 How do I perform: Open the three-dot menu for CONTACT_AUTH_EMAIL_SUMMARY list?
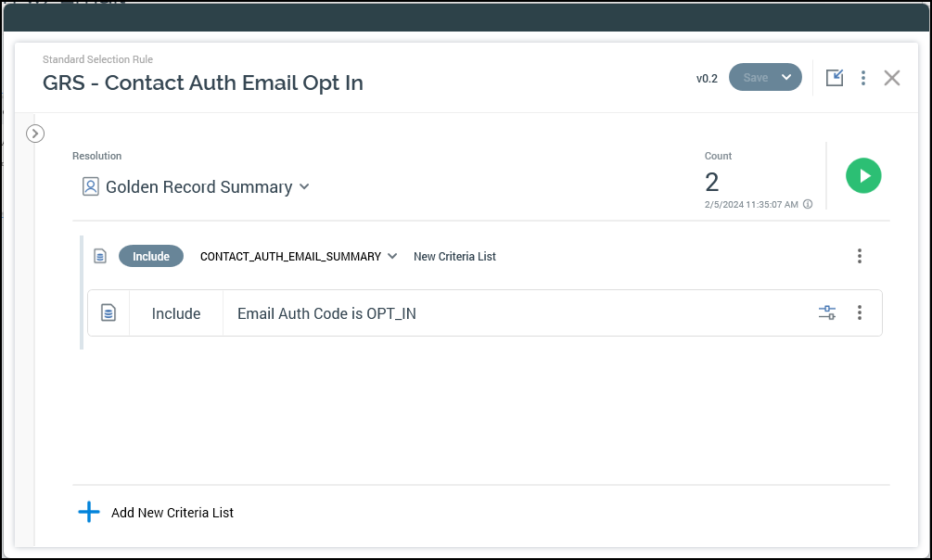[860, 256]
